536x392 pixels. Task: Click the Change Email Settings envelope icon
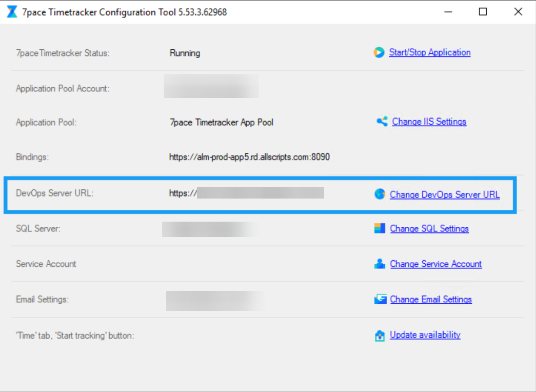click(380, 299)
